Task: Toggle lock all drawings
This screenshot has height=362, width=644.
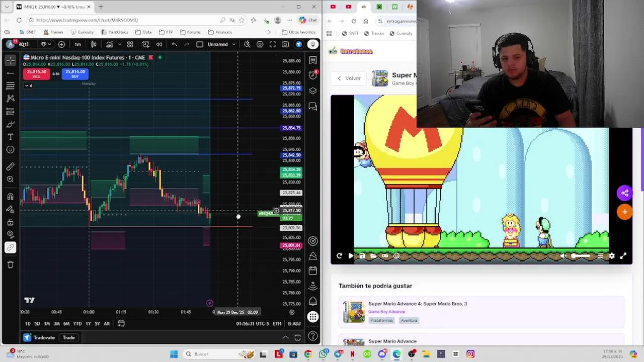Action: pyautogui.click(x=11, y=222)
